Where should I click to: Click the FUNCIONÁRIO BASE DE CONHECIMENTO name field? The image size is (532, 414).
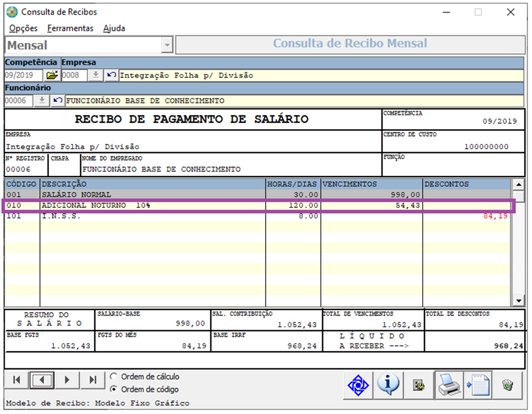[294, 101]
